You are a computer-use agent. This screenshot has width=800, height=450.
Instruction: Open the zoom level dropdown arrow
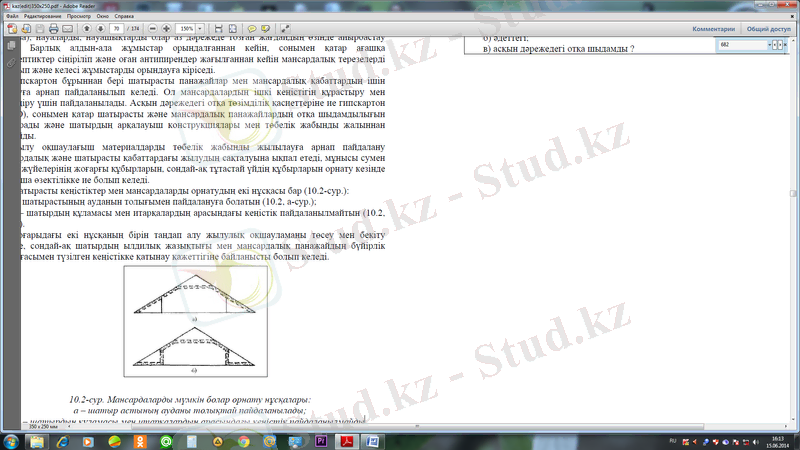(x=201, y=29)
